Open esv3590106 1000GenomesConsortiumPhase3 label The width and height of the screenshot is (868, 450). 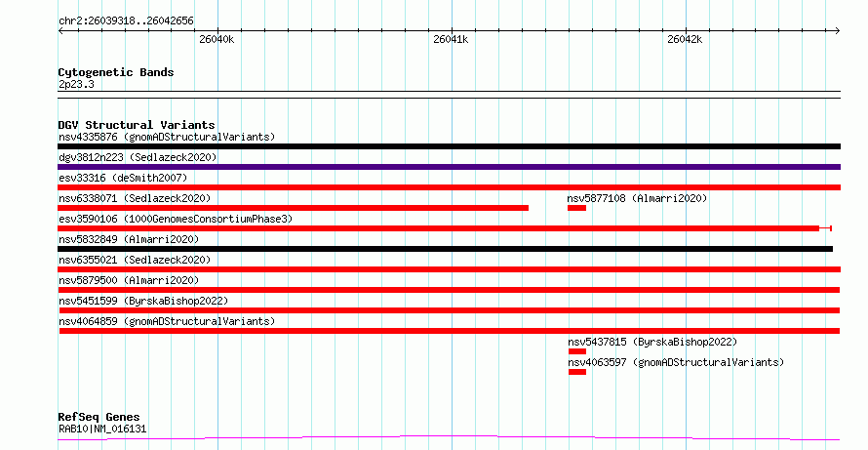coord(176,219)
